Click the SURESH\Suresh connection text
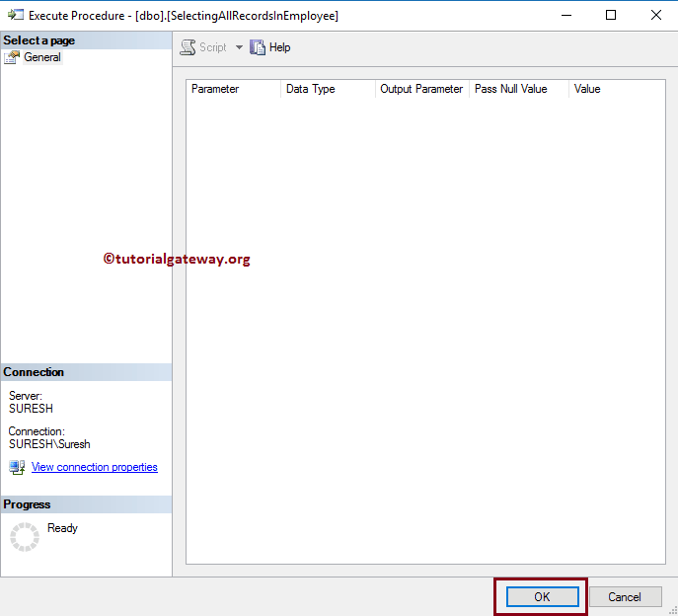 coord(49,444)
